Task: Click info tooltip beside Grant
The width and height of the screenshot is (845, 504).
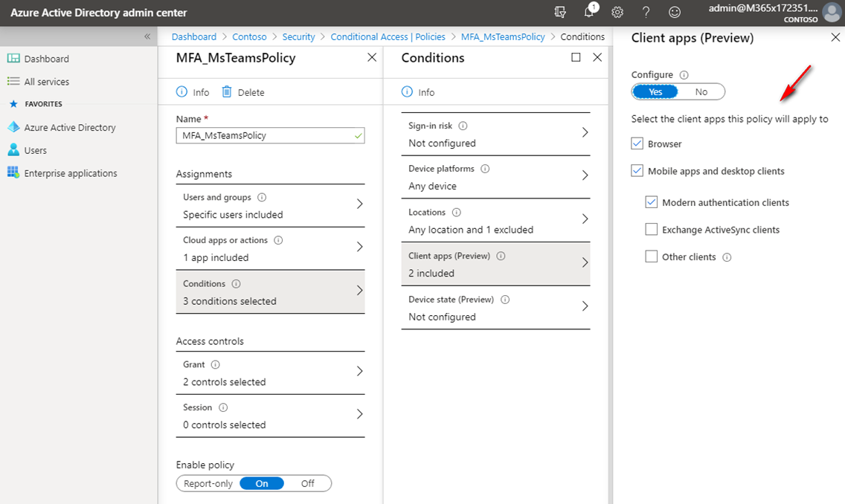Action: [216, 364]
